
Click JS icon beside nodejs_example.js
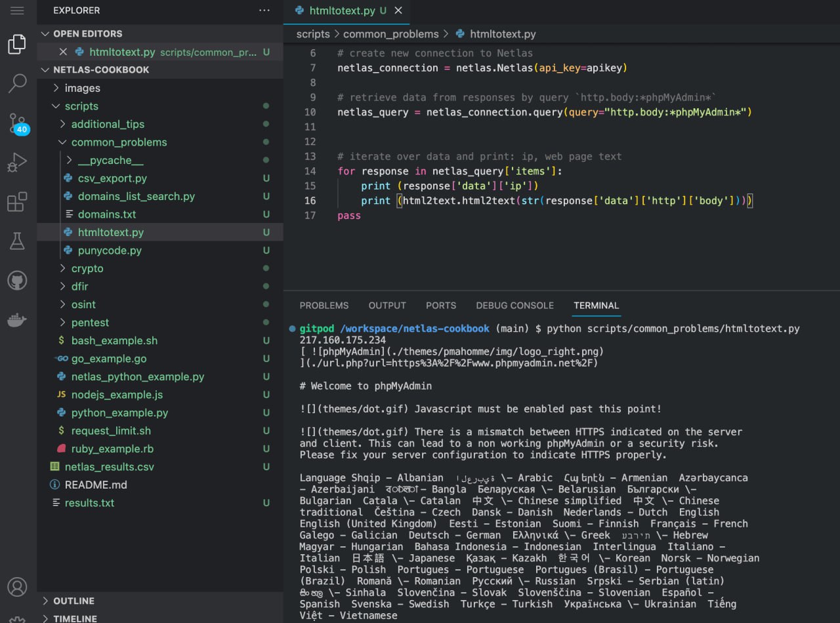(62, 395)
